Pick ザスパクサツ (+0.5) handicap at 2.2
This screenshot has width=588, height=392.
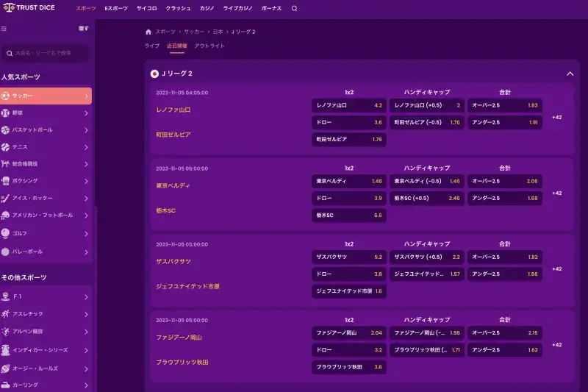(x=427, y=257)
